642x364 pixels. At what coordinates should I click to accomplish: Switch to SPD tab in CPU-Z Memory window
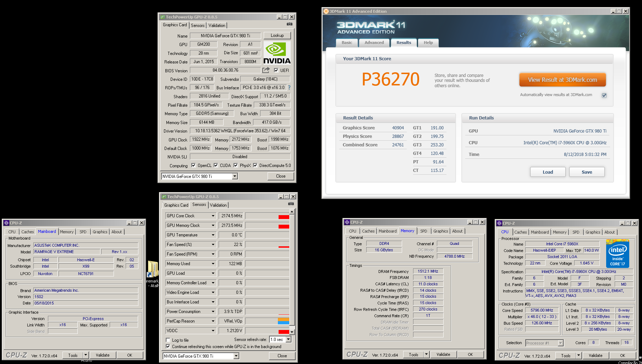pos(423,231)
